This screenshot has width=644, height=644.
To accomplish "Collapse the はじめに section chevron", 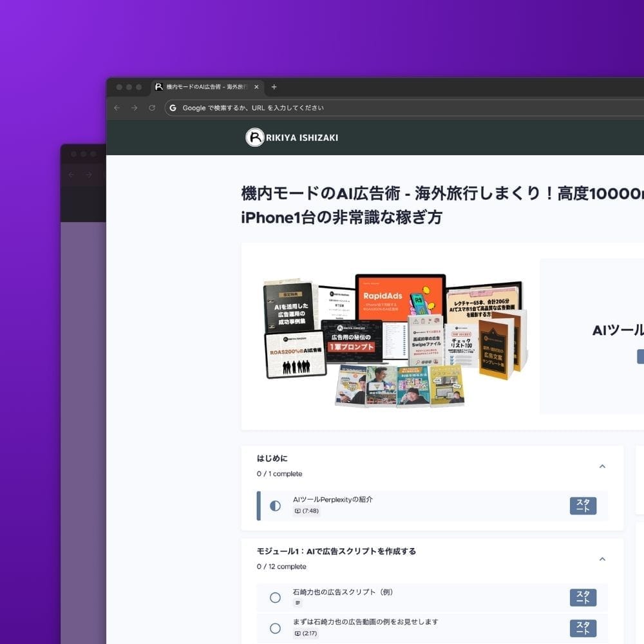I will point(602,466).
